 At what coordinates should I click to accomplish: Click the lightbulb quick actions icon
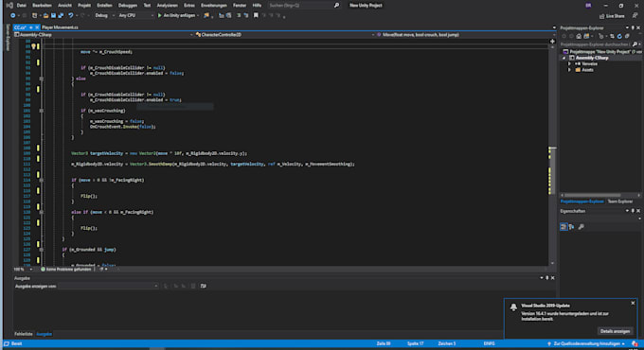34,46
